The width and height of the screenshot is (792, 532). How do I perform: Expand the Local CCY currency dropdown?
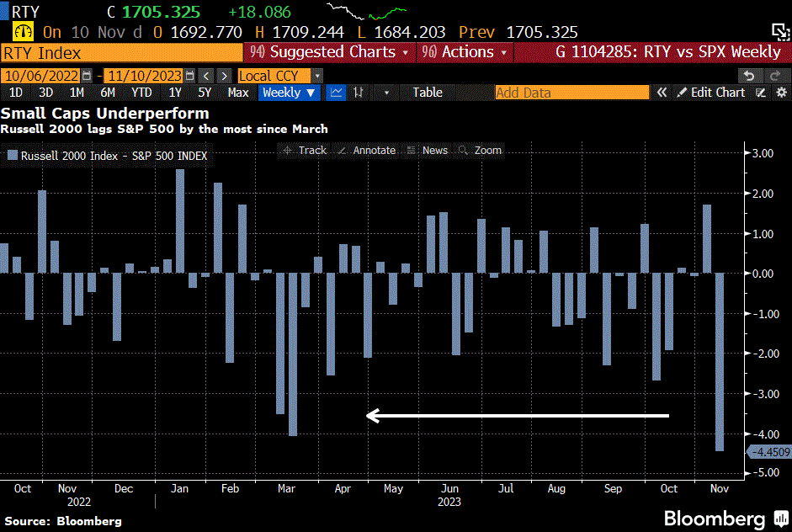(x=317, y=76)
